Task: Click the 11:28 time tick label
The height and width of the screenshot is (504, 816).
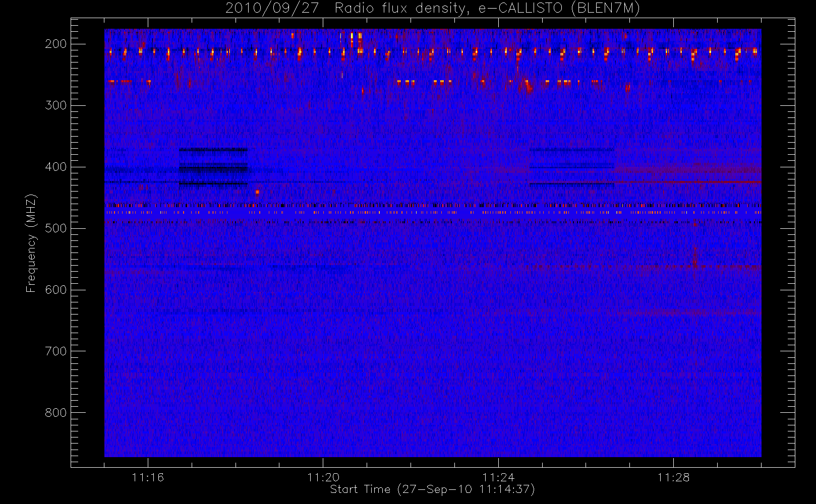Action: tap(673, 477)
